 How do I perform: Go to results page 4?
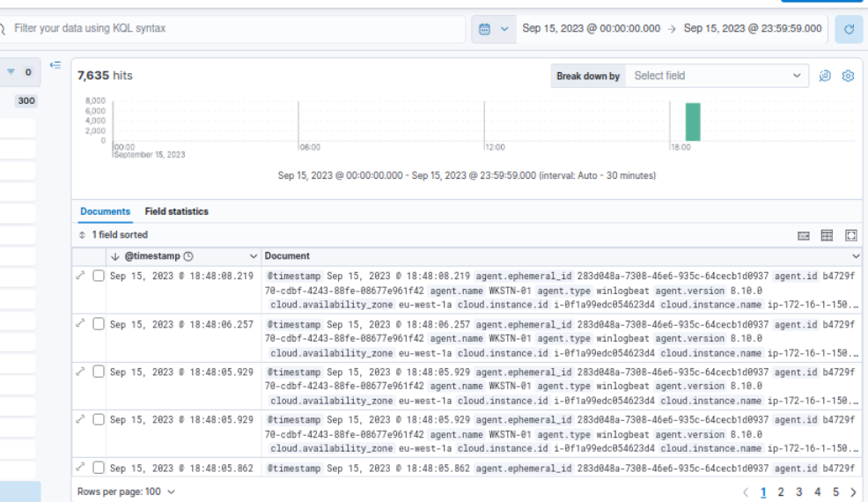pos(817,492)
